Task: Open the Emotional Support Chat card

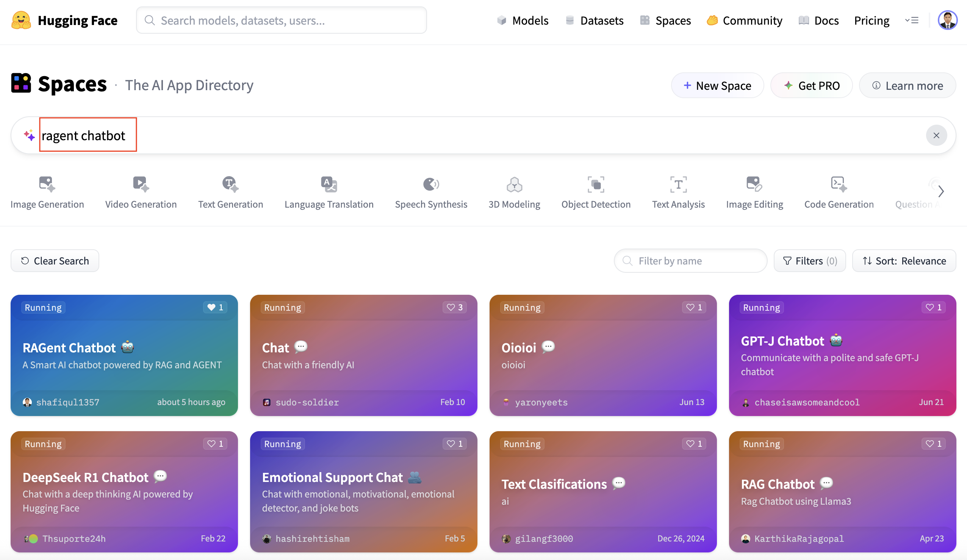Action: coord(363,492)
